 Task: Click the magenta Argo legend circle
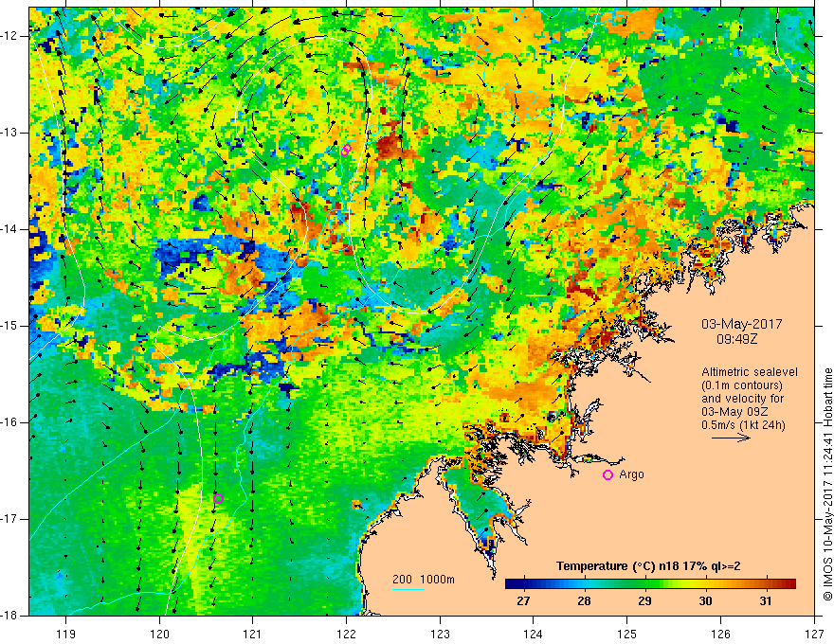[x=607, y=475]
